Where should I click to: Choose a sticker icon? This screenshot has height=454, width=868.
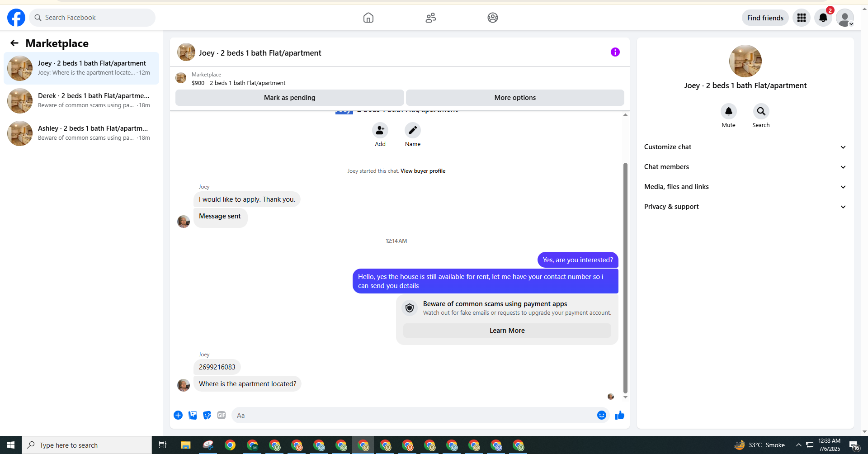(x=207, y=415)
